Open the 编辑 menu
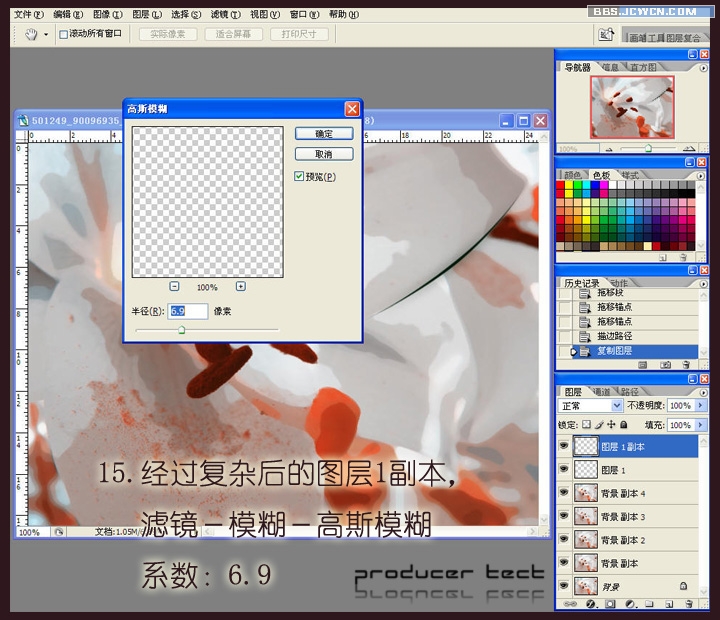720x620 pixels. [68, 15]
